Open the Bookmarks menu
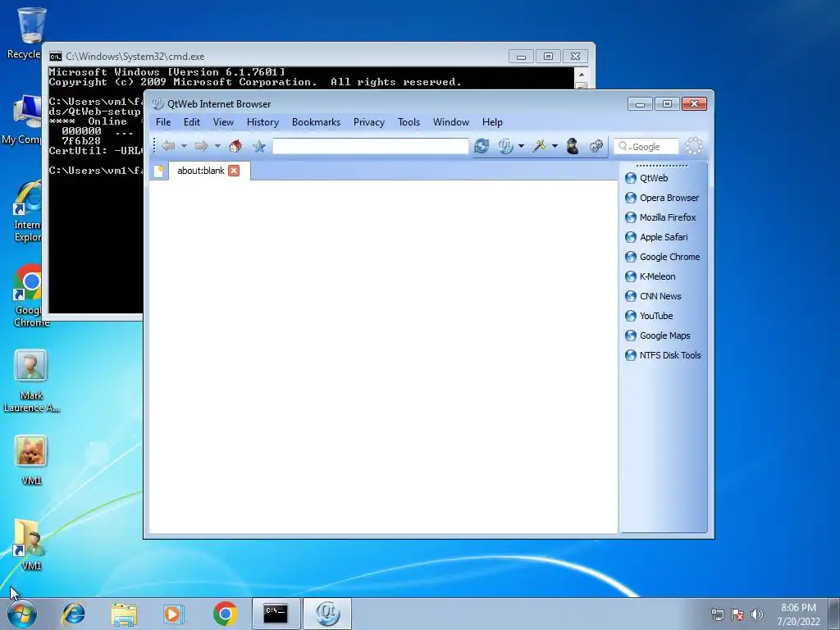Screen dimensions: 840x630 (x=316, y=122)
